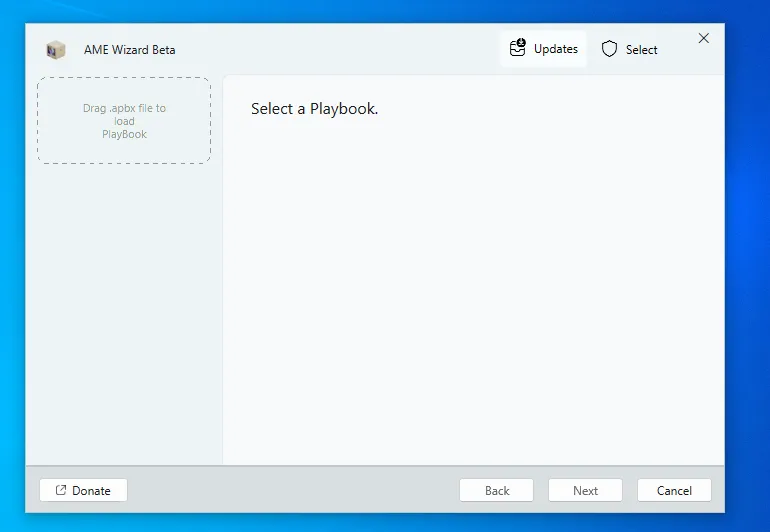This screenshot has width=770, height=532.
Task: Open the Select tab
Action: point(629,49)
